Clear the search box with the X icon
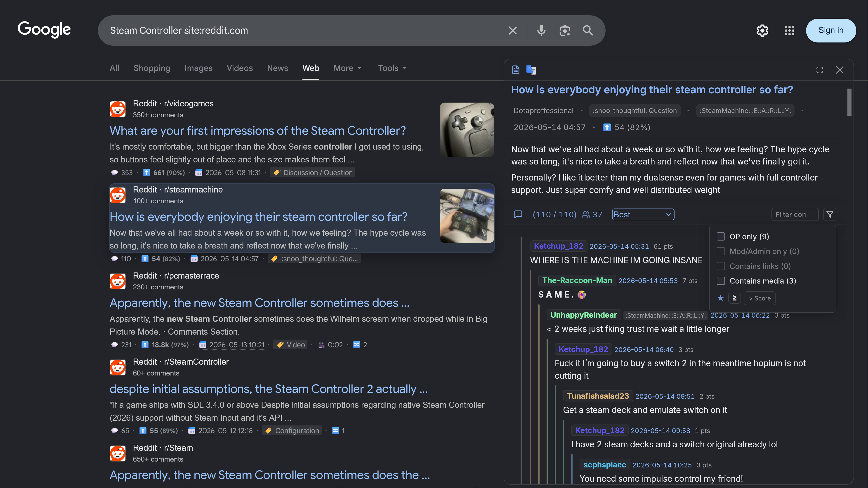 click(512, 31)
